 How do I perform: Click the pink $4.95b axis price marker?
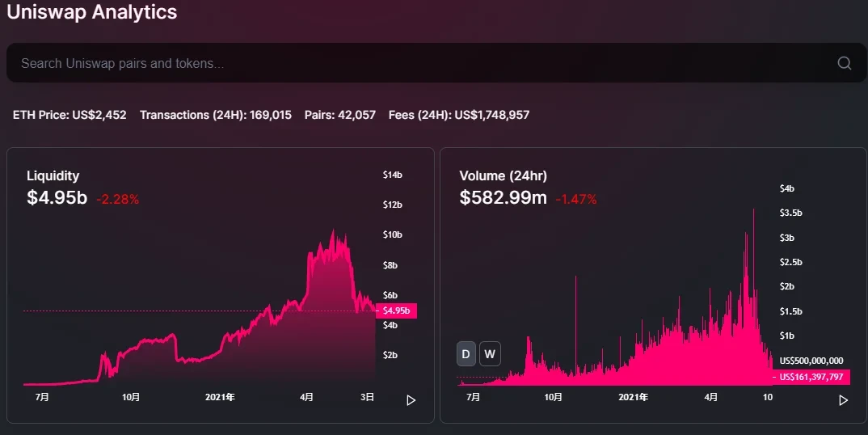point(396,310)
